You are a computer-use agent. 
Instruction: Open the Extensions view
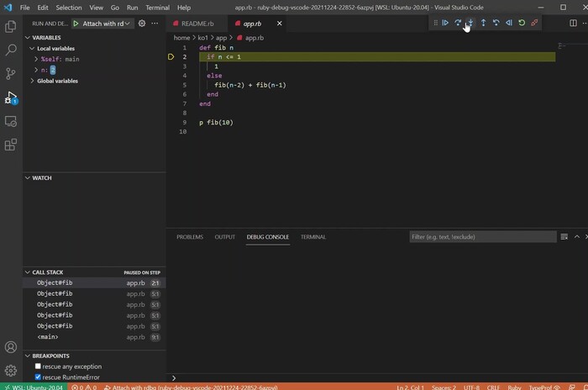tap(11, 145)
